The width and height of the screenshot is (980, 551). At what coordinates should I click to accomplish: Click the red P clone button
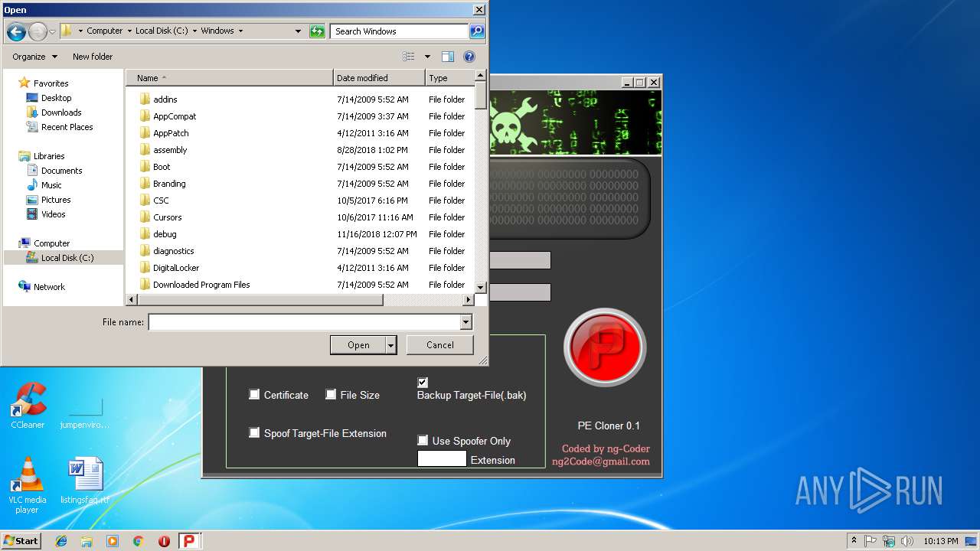point(605,347)
